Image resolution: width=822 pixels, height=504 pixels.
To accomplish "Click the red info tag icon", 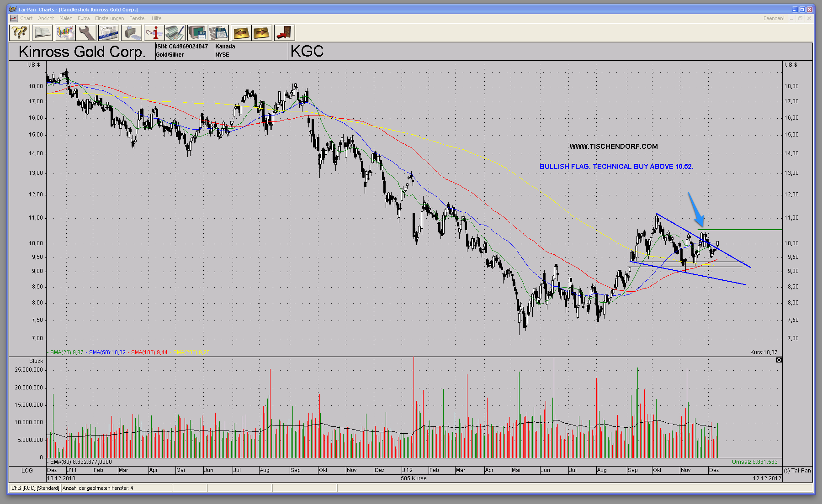I will pos(154,33).
